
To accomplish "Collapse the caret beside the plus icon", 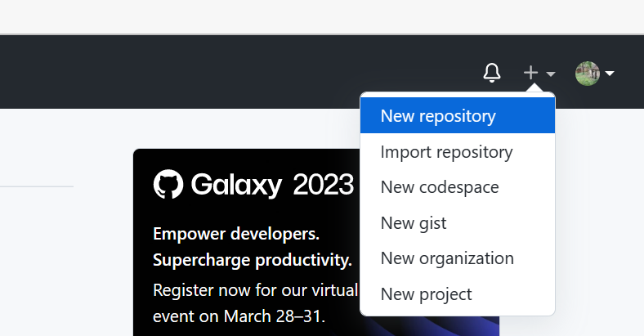I will pyautogui.click(x=551, y=74).
